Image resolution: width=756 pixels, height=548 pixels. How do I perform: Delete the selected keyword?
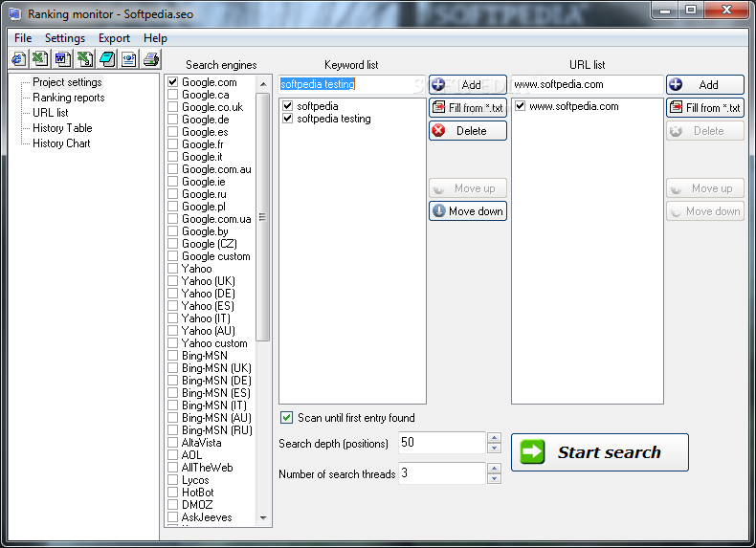click(x=468, y=131)
